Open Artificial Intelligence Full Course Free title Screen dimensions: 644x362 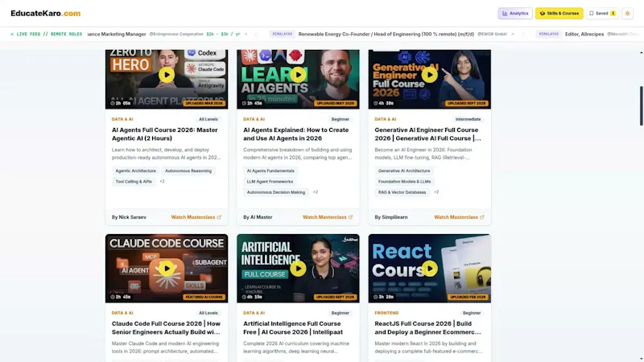pos(293,328)
